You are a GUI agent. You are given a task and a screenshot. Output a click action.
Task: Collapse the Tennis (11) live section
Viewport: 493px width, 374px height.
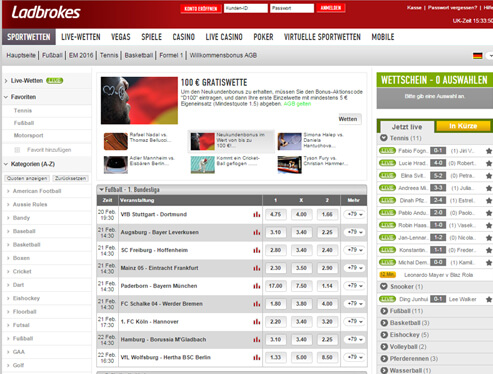(x=384, y=138)
